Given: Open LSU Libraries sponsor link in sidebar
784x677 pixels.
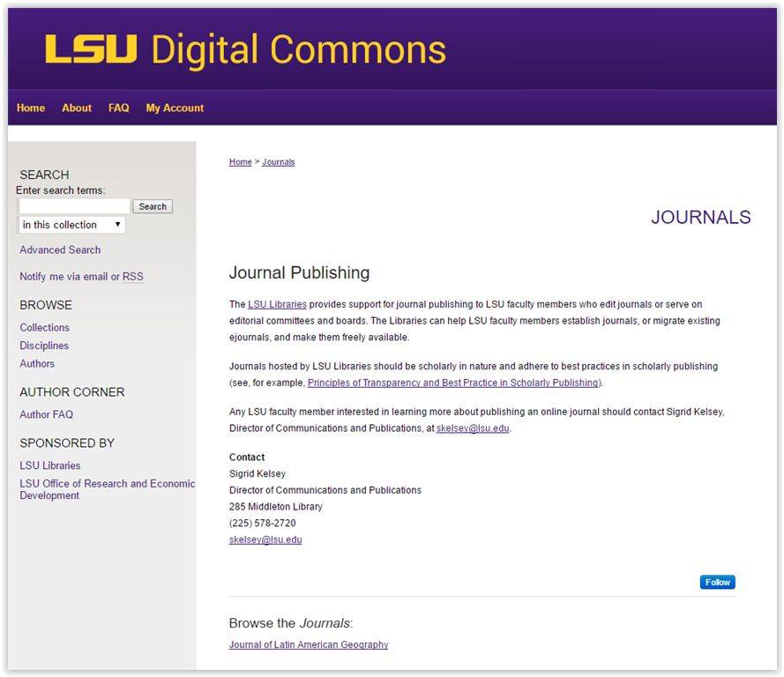Looking at the screenshot, I should coord(50,465).
